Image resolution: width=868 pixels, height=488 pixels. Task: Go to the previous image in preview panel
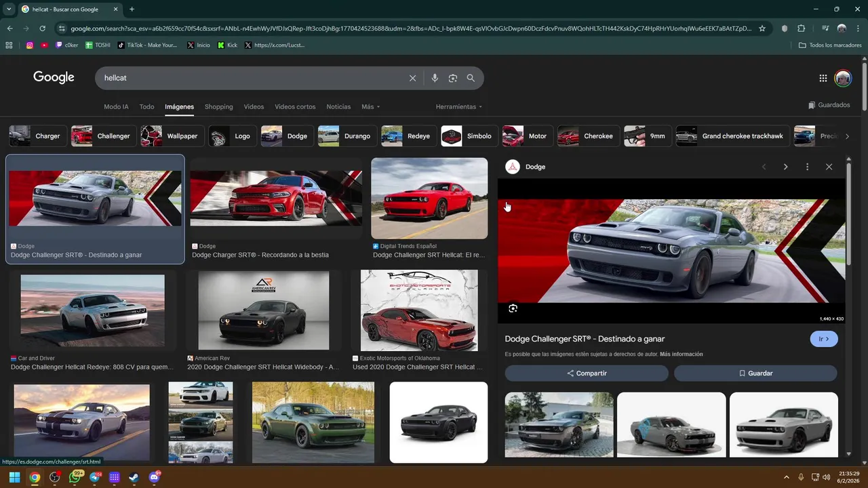[764, 167]
